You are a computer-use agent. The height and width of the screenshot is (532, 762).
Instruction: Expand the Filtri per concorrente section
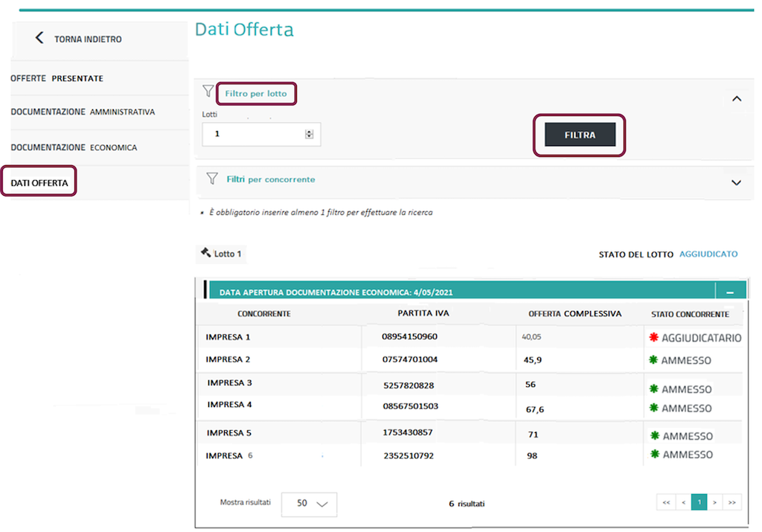[x=737, y=182]
